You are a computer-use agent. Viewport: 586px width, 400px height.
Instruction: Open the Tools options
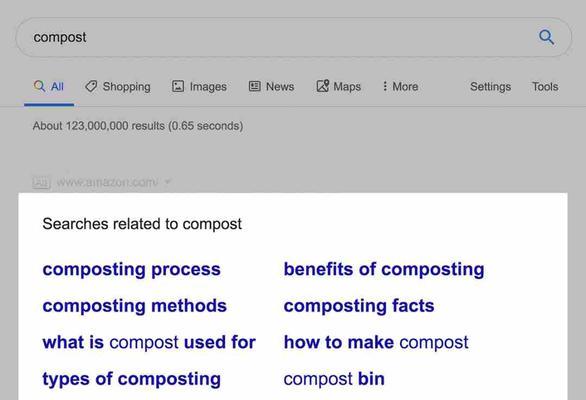click(545, 86)
